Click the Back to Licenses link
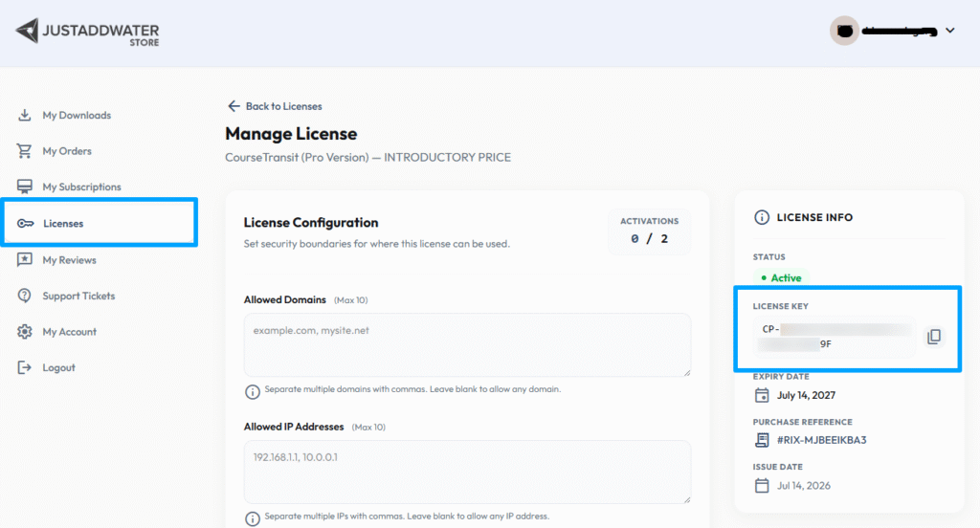This screenshot has width=980, height=528. pyautogui.click(x=283, y=106)
